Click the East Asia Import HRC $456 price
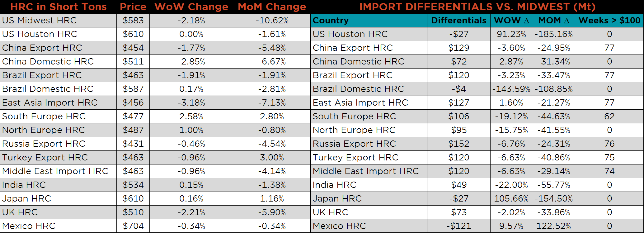 (x=133, y=102)
